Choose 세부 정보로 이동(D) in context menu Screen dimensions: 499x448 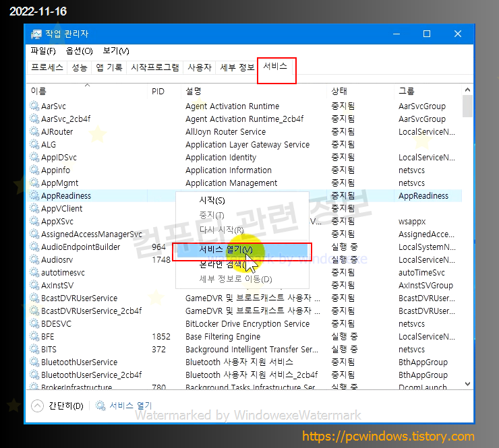click(242, 279)
